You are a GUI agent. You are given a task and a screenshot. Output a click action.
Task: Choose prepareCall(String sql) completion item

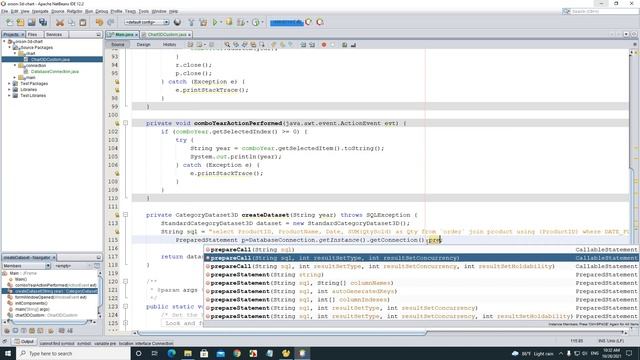coord(421,249)
